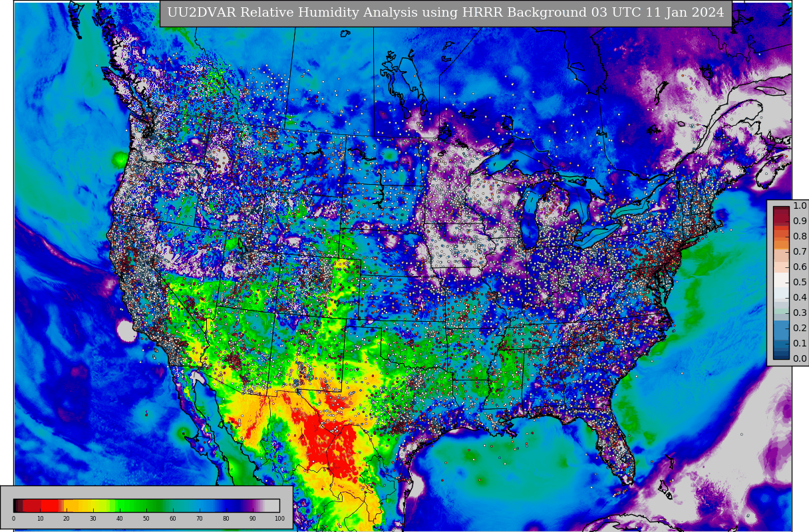Click the '0.7' label on the vertical colorbar

coord(800,252)
